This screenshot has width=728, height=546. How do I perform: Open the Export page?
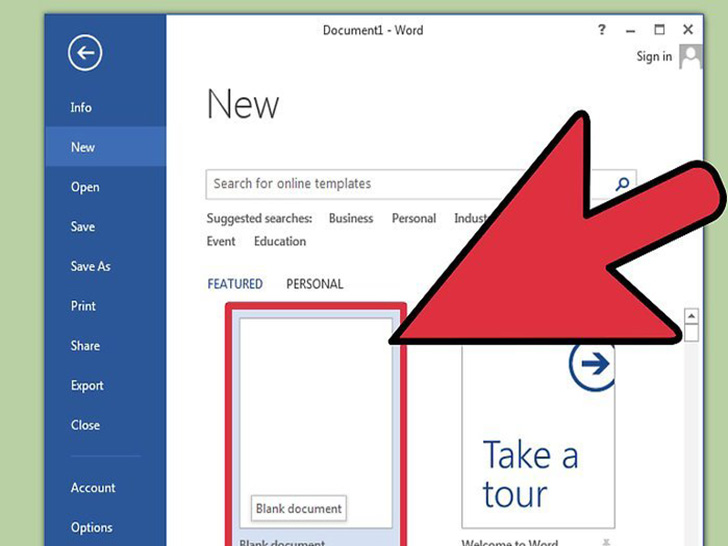(87, 386)
